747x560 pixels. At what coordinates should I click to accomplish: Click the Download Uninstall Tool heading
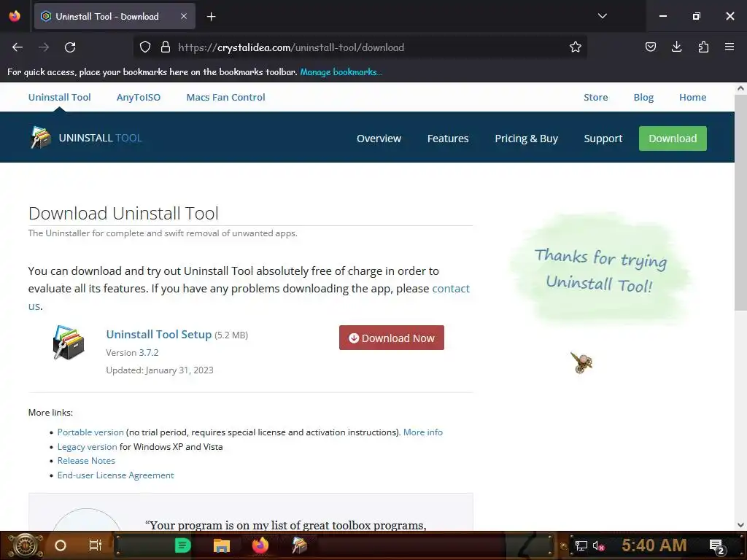[x=123, y=214]
